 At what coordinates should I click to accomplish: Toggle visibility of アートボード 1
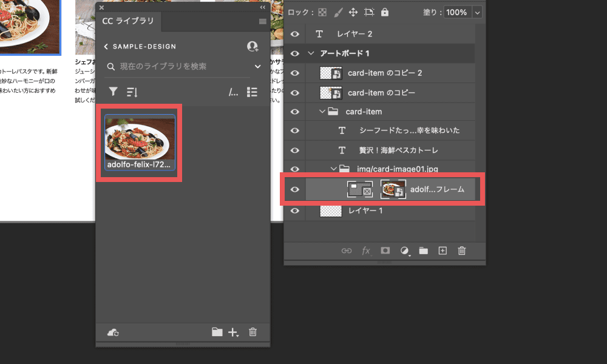pos(295,54)
